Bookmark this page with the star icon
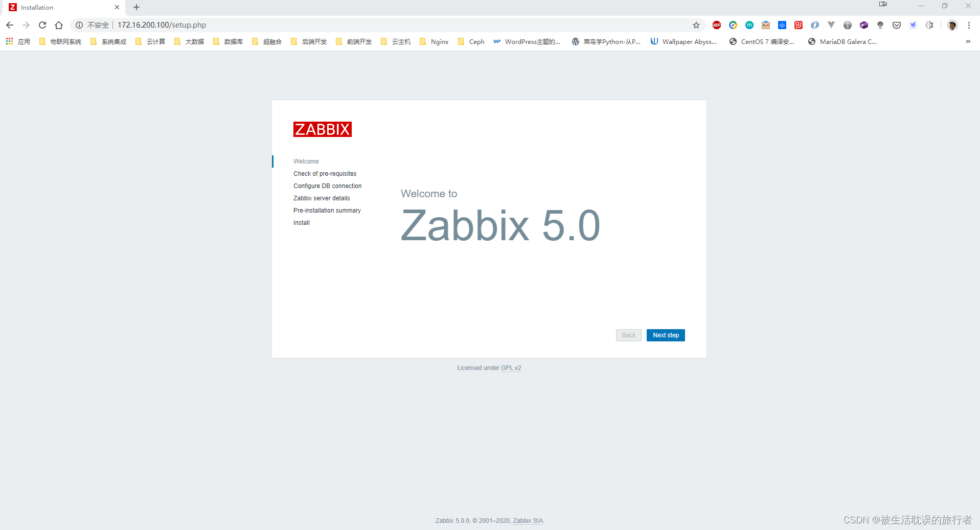The height and width of the screenshot is (530, 980). click(x=696, y=25)
